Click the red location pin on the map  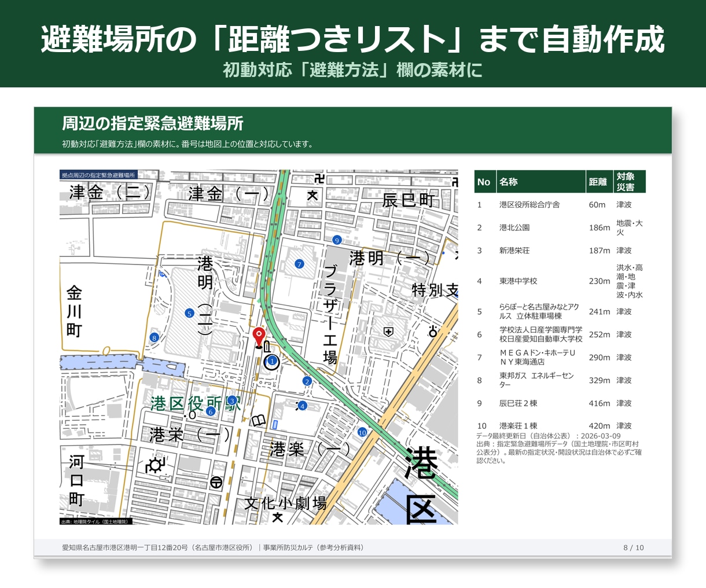point(259,336)
